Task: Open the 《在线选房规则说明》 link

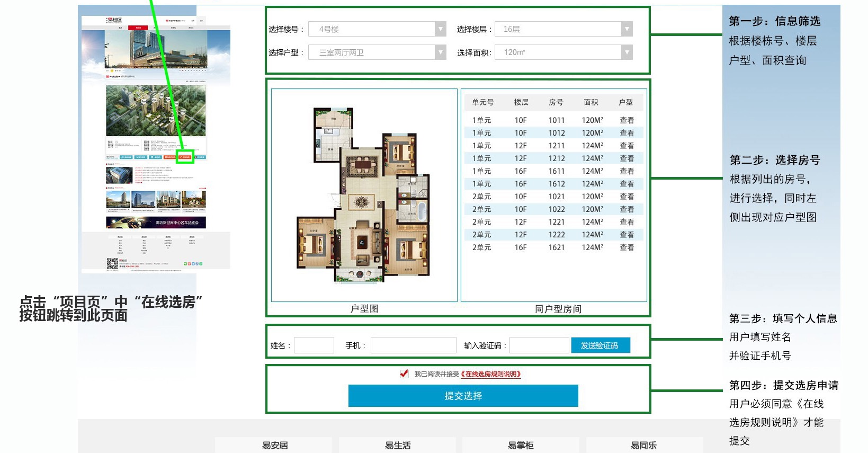Action: click(491, 374)
